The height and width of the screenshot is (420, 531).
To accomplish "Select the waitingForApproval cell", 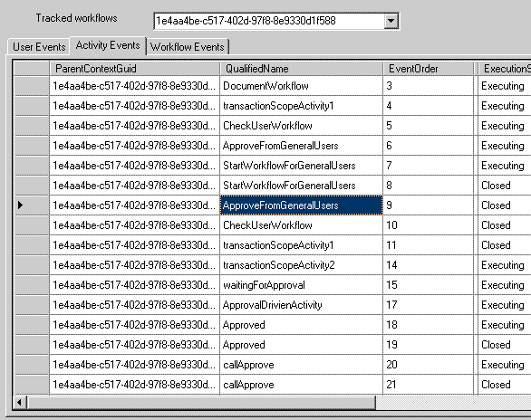I will tap(301, 285).
